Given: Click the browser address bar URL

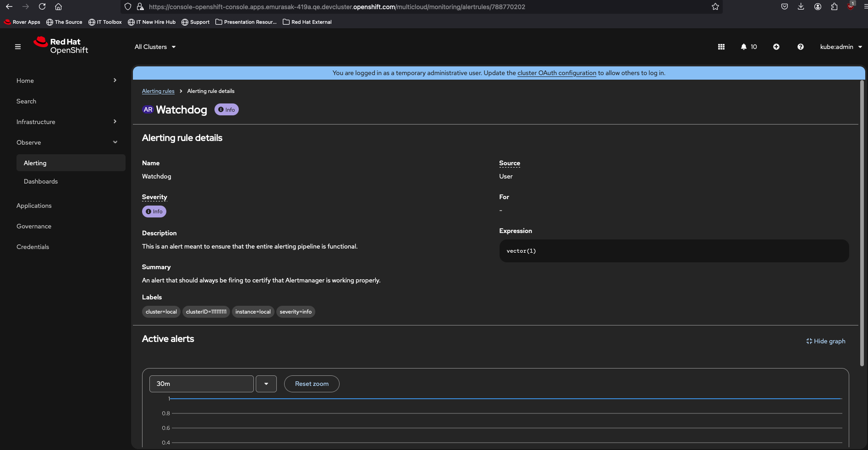Looking at the screenshot, I should pyautogui.click(x=337, y=7).
